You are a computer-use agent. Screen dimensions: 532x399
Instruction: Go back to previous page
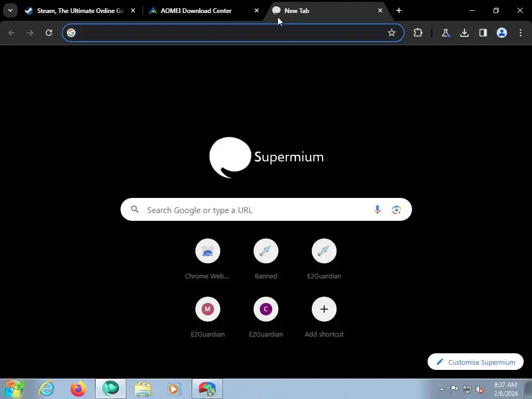click(11, 33)
